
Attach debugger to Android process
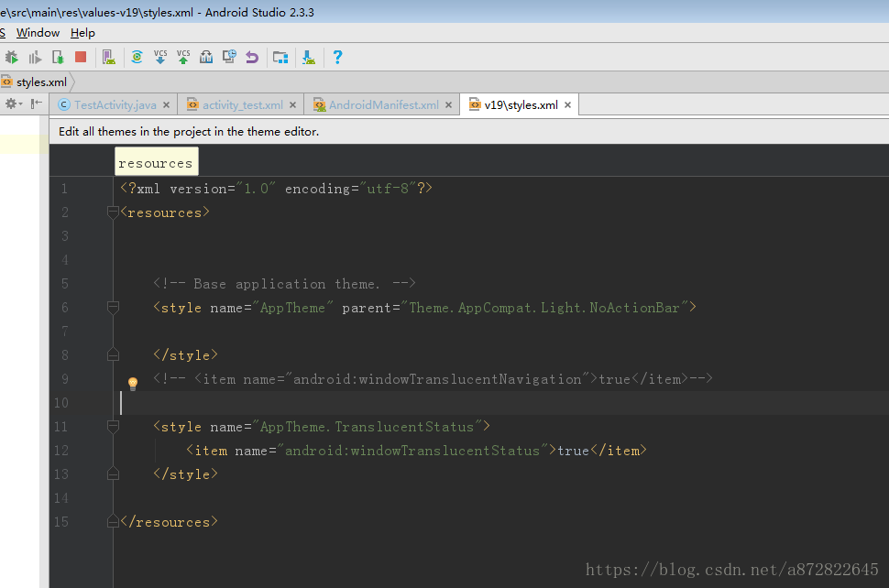click(58, 57)
